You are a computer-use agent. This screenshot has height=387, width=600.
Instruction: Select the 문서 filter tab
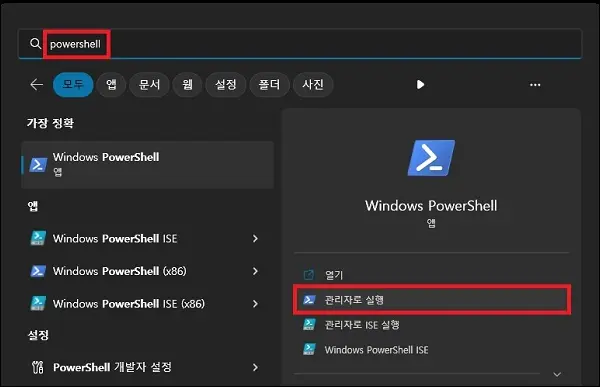click(149, 84)
